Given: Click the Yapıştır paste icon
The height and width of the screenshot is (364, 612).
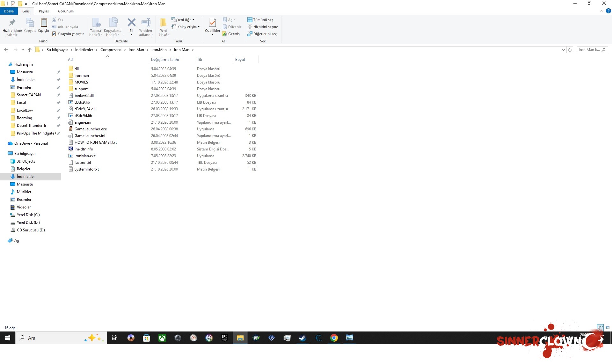Looking at the screenshot, I should [x=44, y=23].
